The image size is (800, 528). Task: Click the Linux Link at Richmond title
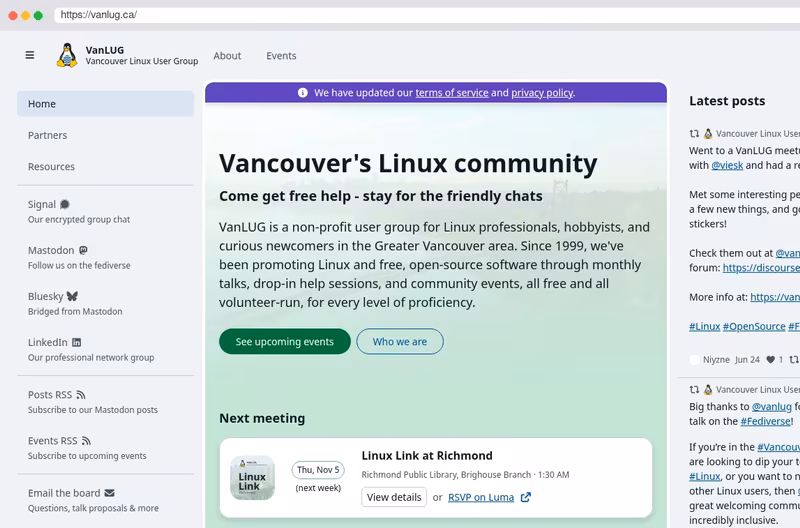[x=427, y=456]
